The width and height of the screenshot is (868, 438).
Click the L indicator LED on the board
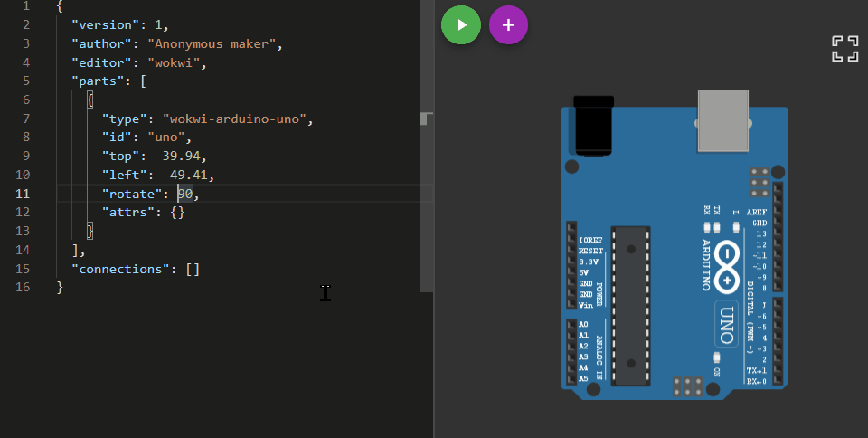[736, 227]
